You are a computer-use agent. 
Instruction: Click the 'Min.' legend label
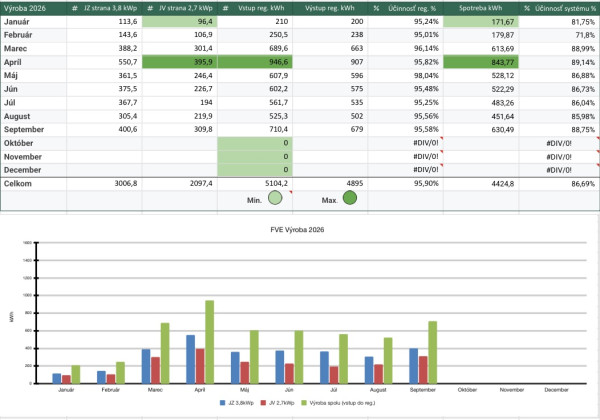pyautogui.click(x=254, y=200)
